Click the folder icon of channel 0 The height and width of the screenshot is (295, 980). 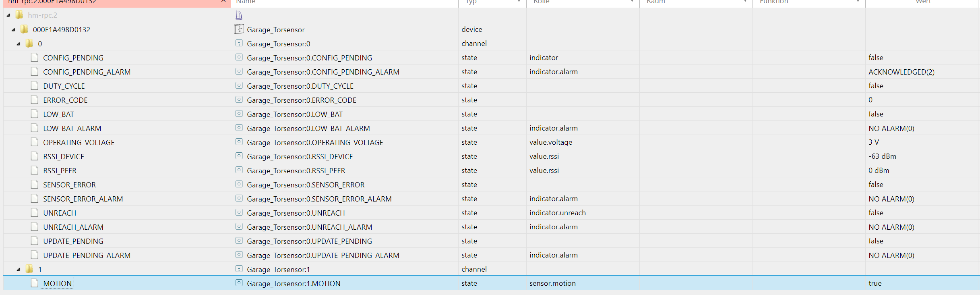(x=29, y=43)
